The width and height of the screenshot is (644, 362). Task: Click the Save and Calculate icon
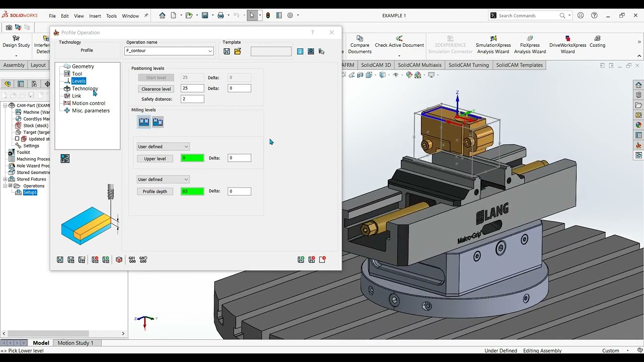82,259
